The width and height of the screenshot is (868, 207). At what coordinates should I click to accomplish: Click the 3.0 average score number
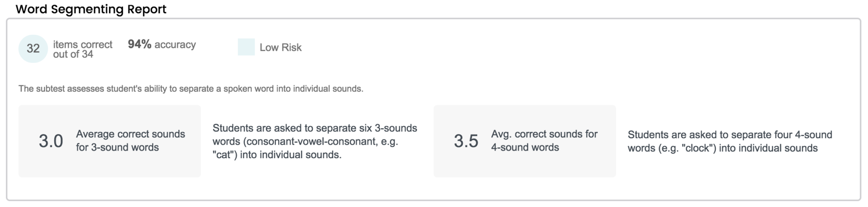coord(51,141)
